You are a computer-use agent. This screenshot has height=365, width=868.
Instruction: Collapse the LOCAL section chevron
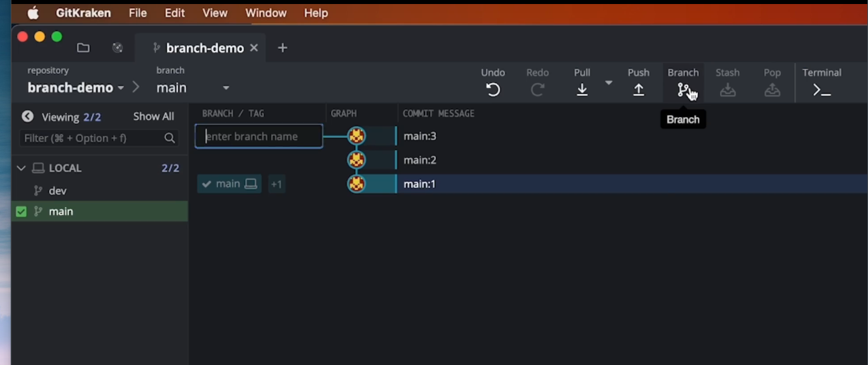(21, 168)
